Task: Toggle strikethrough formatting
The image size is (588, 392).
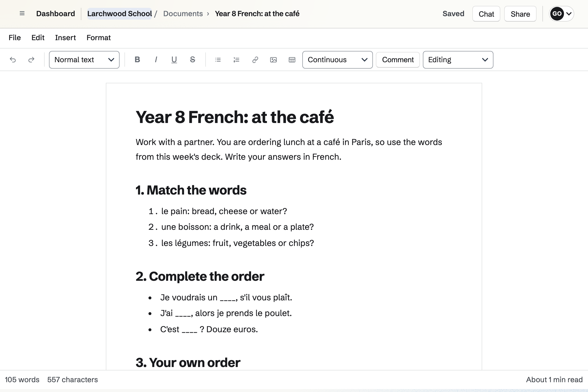Action: click(193, 60)
